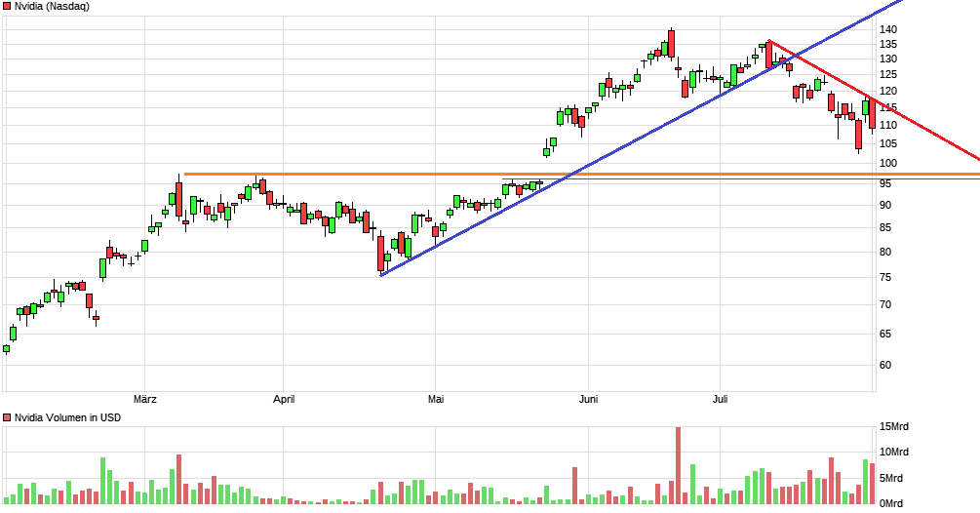The image size is (980, 513).
Task: Click the 'Juni' month label
Action: [x=588, y=399]
